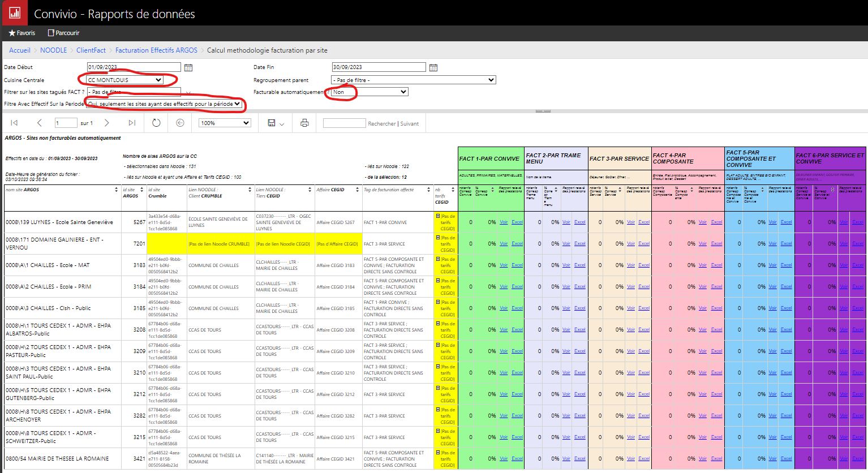The image size is (868, 473).
Task: Open the Date Début calendar picker
Action: pyautogui.click(x=188, y=67)
